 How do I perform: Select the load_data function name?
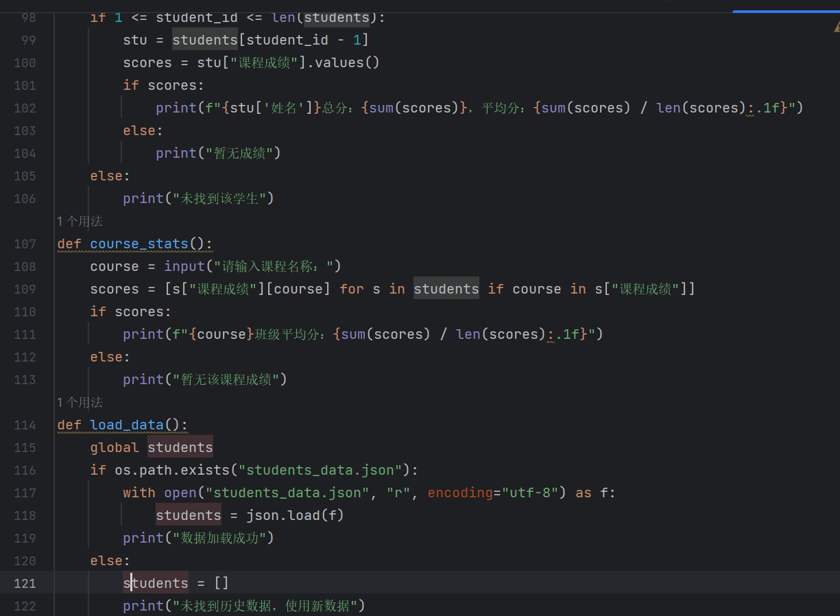point(126,425)
